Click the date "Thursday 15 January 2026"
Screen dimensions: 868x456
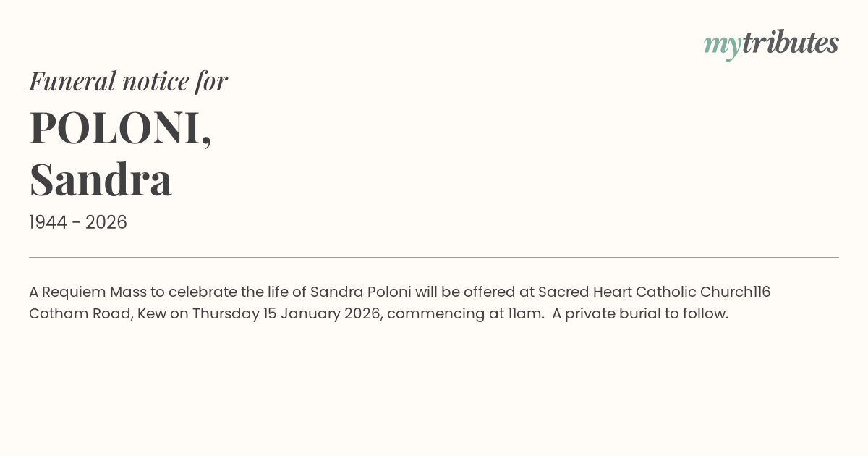[x=286, y=314]
